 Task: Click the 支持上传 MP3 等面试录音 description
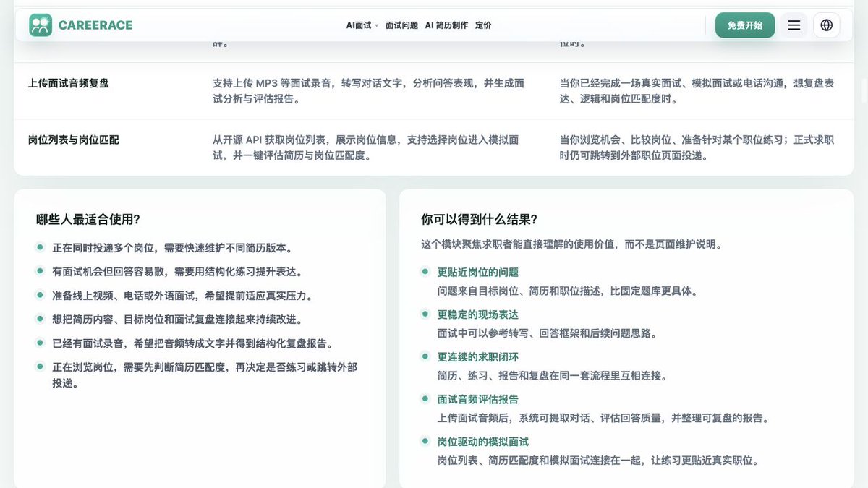[368, 91]
